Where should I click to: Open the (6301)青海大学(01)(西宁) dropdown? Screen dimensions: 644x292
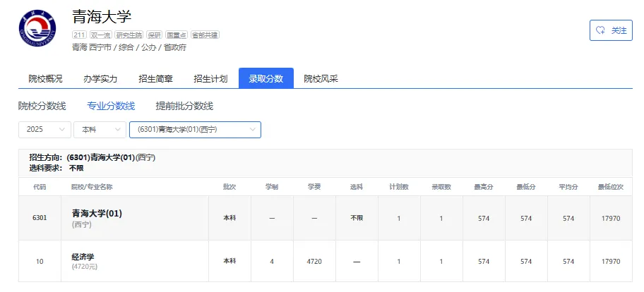point(195,130)
